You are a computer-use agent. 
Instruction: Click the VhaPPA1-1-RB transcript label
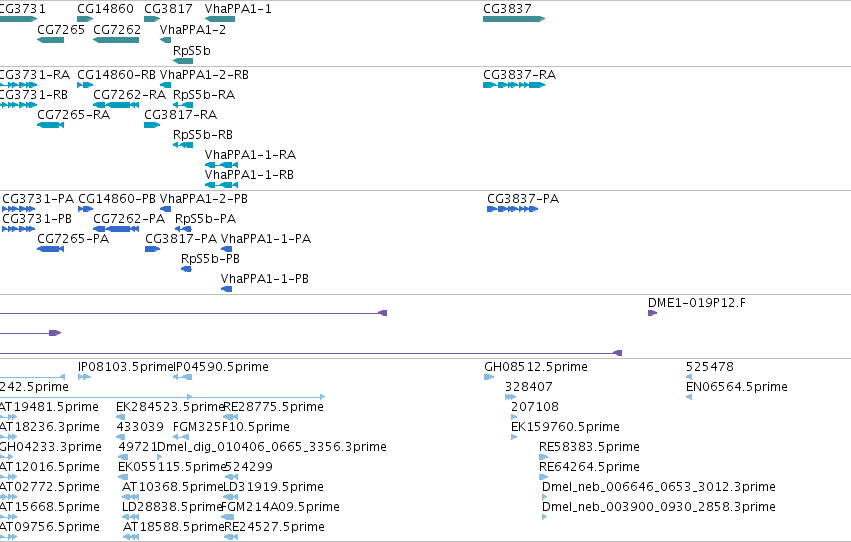249,175
